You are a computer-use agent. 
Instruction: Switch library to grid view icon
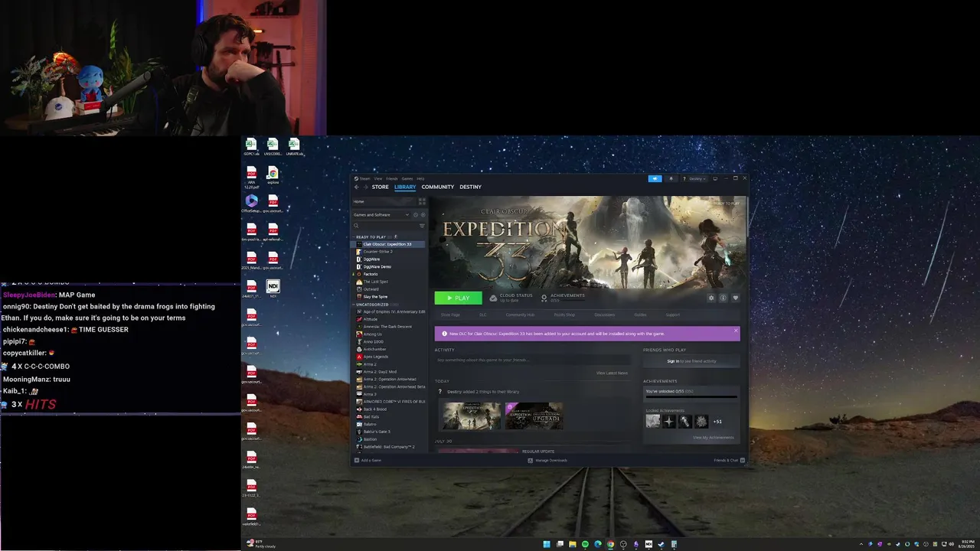click(422, 201)
